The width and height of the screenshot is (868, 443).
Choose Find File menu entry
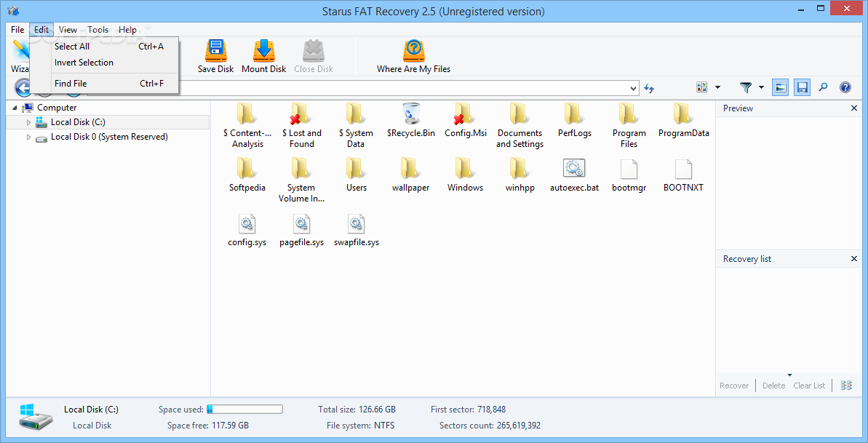coord(104,84)
